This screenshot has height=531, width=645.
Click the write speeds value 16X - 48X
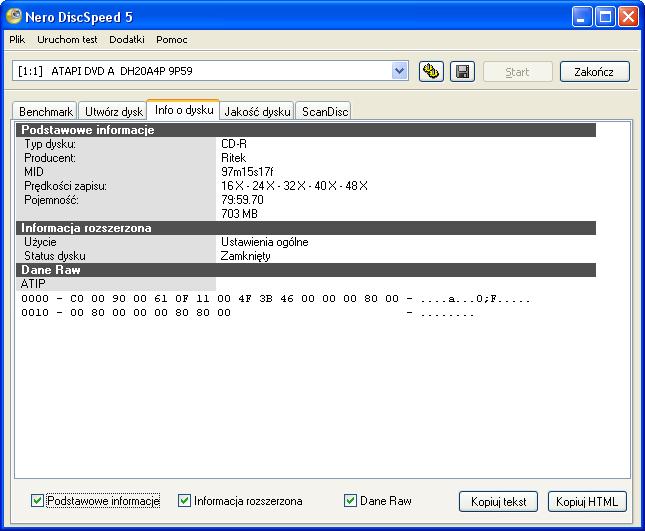tap(294, 186)
